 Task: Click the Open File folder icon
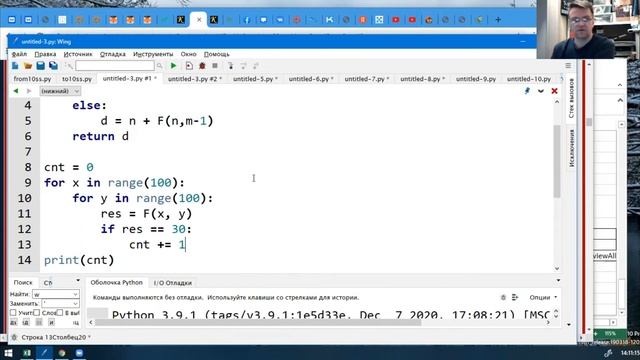[28, 66]
